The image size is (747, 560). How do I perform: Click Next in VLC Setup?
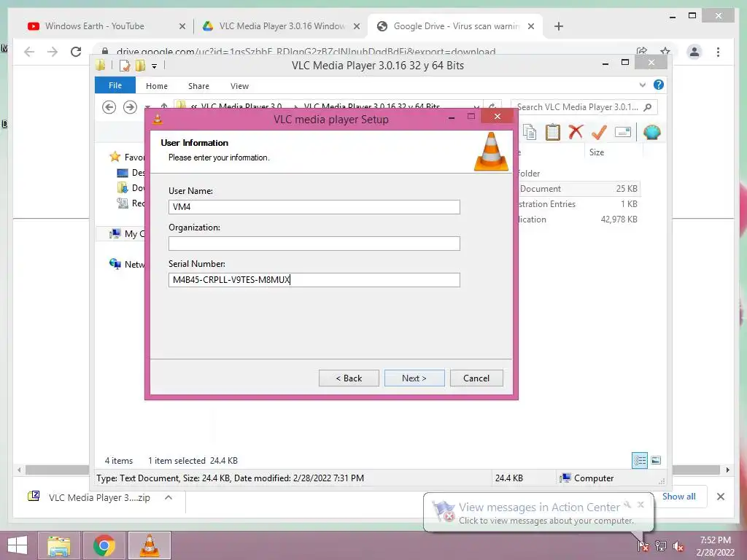(414, 378)
